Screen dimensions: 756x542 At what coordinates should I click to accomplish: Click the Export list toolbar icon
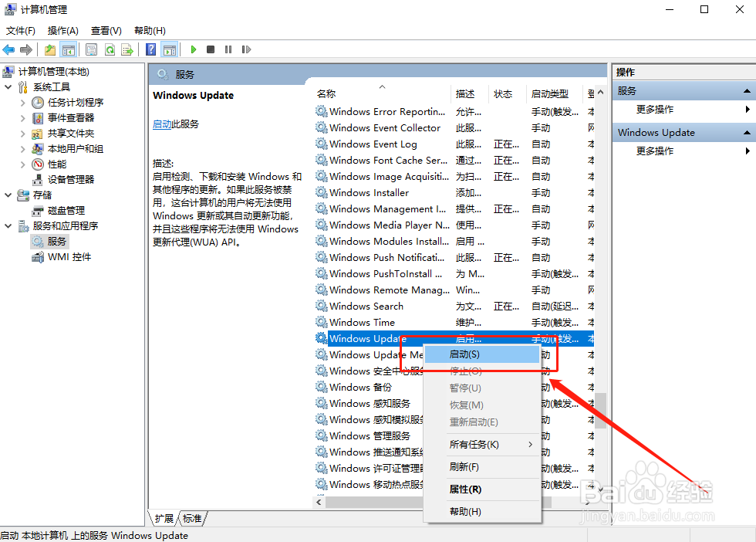[127, 49]
